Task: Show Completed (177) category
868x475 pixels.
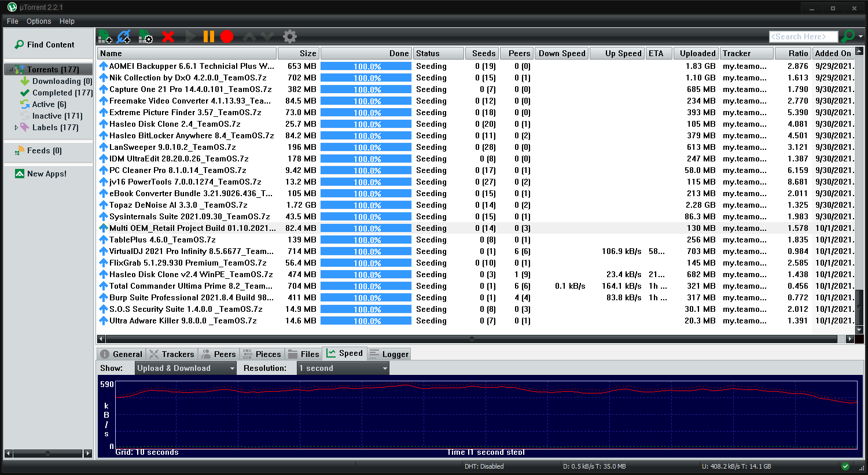Action: (x=56, y=93)
